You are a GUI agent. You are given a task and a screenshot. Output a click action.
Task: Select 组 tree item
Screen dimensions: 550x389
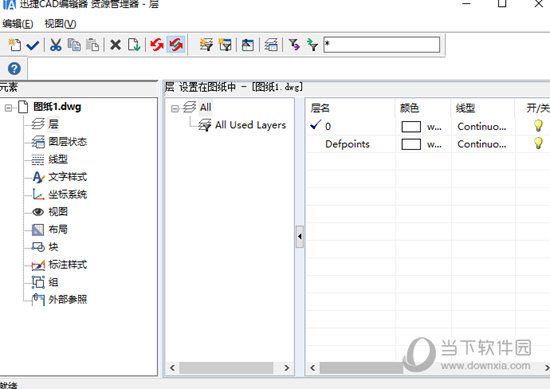click(x=53, y=282)
